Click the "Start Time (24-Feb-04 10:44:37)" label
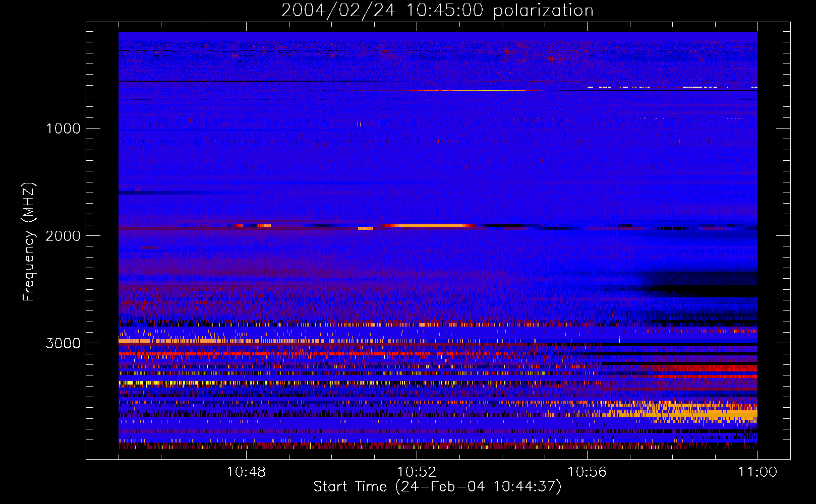Screen dimensions: 816x504 coord(437,487)
